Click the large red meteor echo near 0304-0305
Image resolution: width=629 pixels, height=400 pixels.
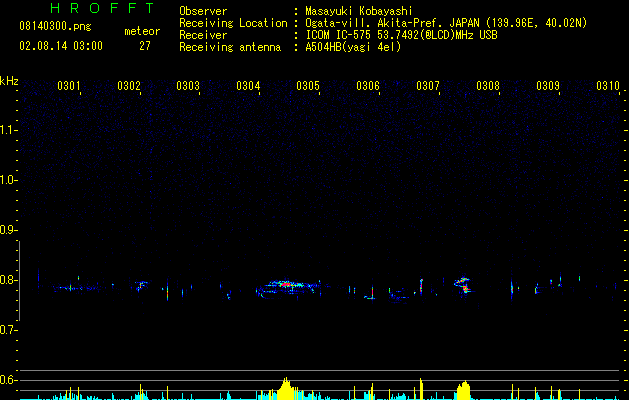tap(286, 285)
